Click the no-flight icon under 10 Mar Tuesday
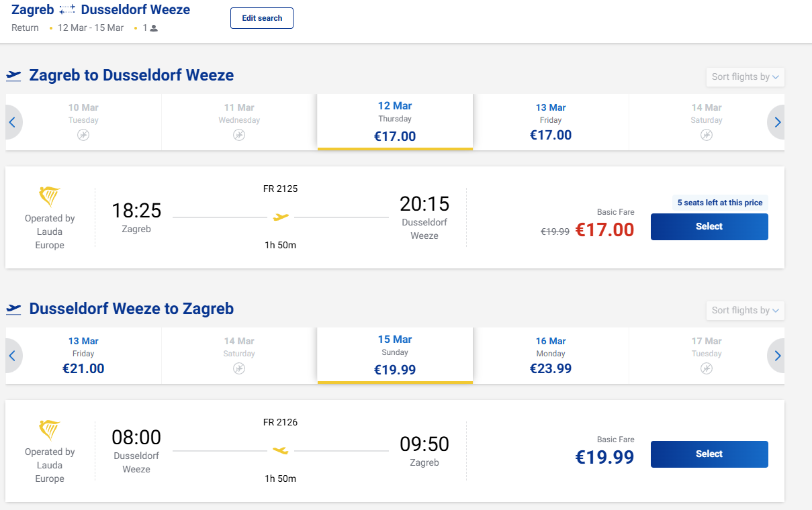 click(x=83, y=135)
